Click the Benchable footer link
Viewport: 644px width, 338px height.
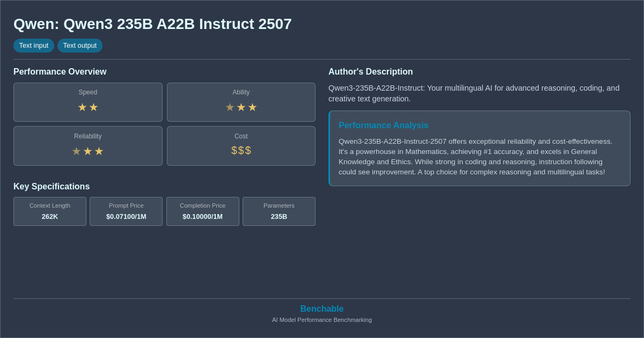tap(322, 308)
